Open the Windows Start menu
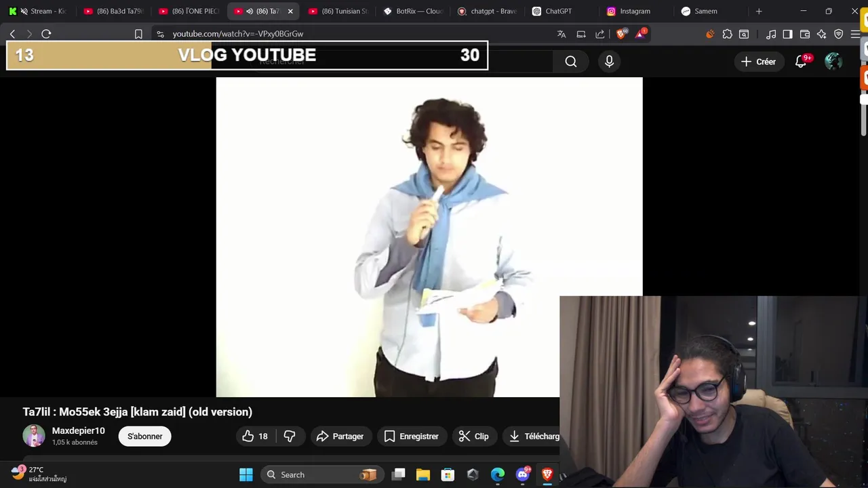Screen dimensions: 868x488 coord(246,474)
